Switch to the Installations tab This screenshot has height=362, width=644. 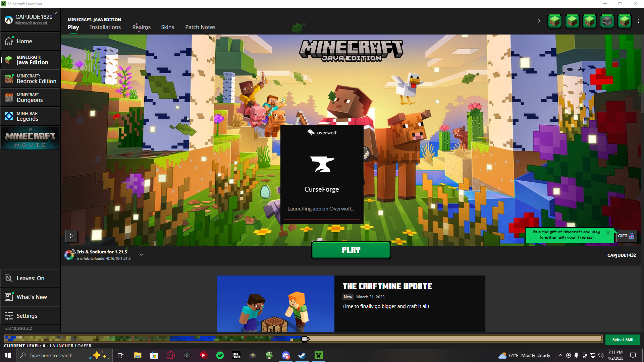[105, 27]
